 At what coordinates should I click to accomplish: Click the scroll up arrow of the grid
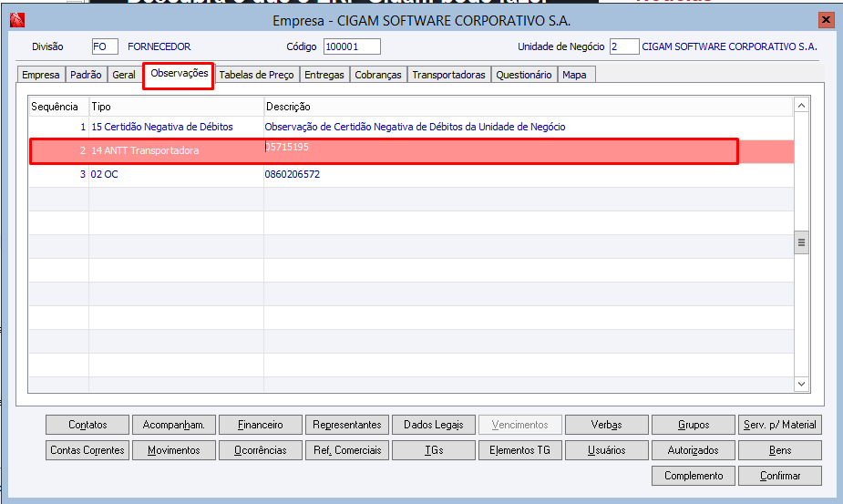click(x=802, y=106)
